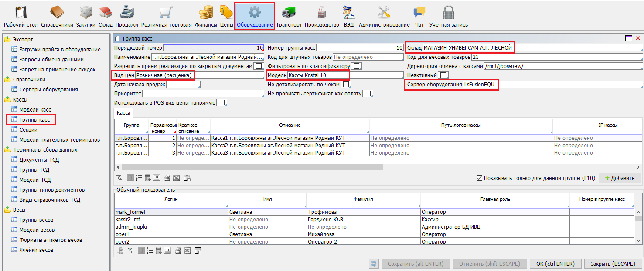The image size is (644, 271).
Task: Collapse the Экспорт folder in sidebar
Action: coord(7,40)
